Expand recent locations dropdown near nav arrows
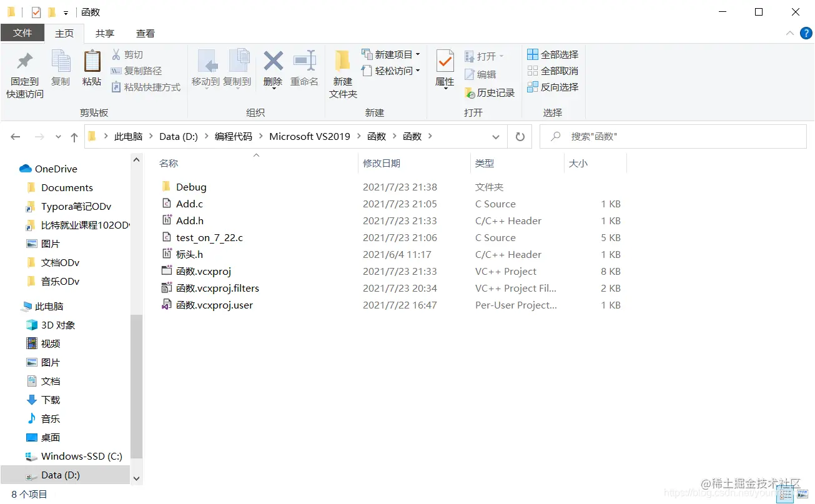Image resolution: width=815 pixels, height=504 pixels. click(58, 137)
